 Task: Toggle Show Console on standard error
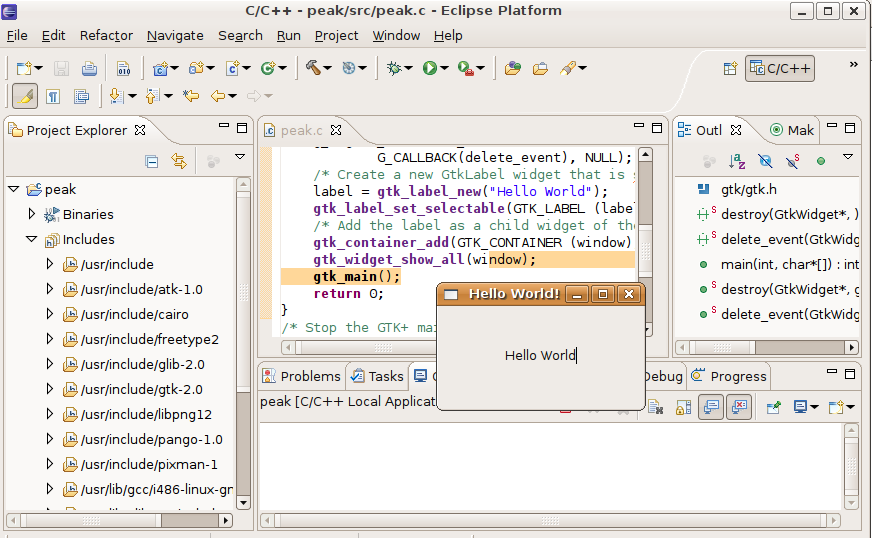(x=739, y=407)
